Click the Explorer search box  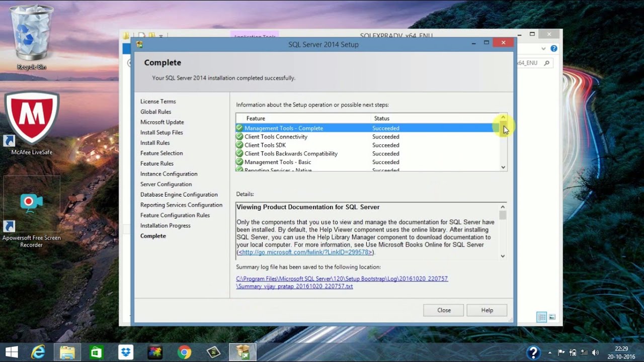(535, 63)
